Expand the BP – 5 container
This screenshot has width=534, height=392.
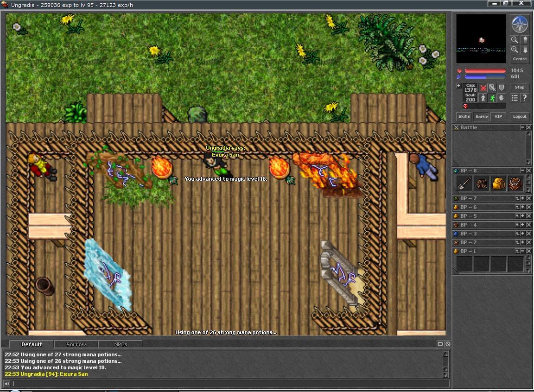pyautogui.click(x=523, y=216)
